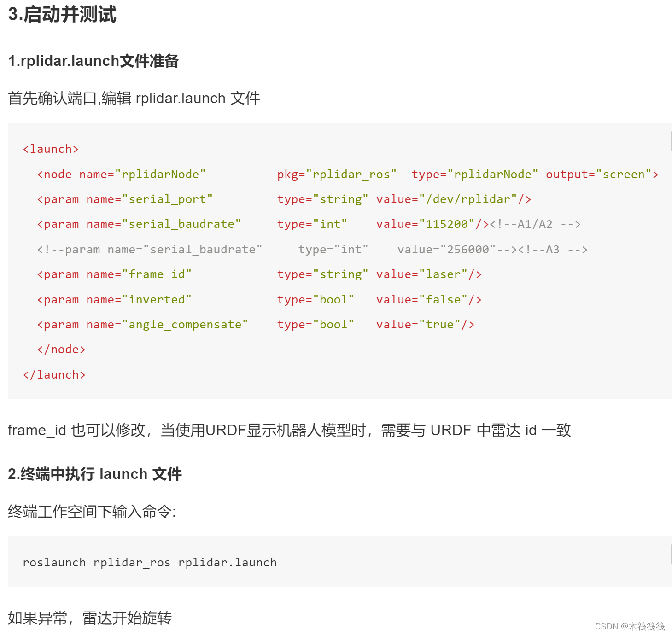
Task: Click value="/dev/rplidar" in code
Action: (x=447, y=199)
